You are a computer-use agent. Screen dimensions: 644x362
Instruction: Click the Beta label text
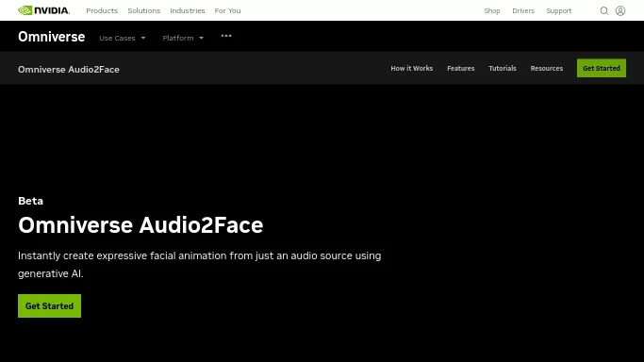coord(30,201)
